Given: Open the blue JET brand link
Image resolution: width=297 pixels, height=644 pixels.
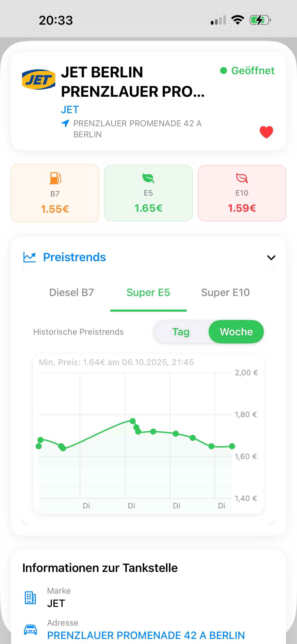Looking at the screenshot, I should click(70, 110).
